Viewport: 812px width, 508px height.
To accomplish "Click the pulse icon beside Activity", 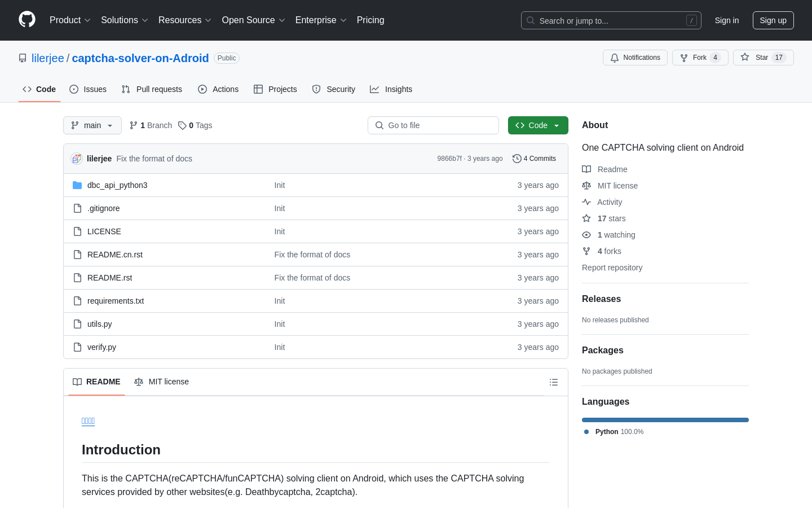I will 586,202.
